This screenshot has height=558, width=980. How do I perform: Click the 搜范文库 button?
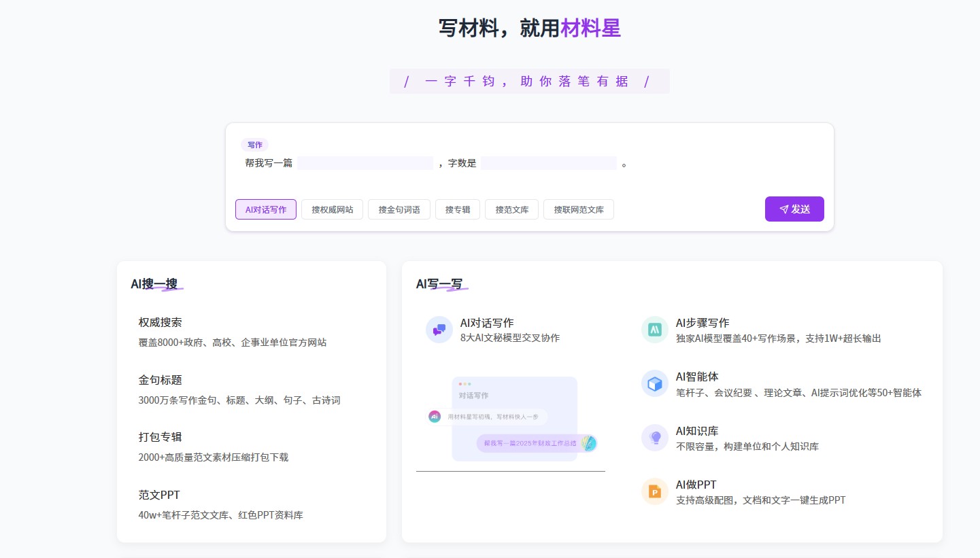pyautogui.click(x=511, y=209)
